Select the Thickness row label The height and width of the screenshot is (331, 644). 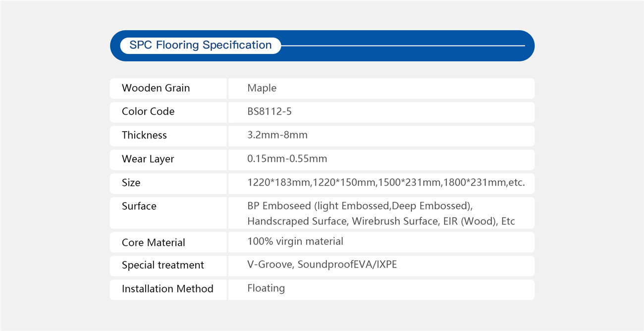(x=144, y=136)
